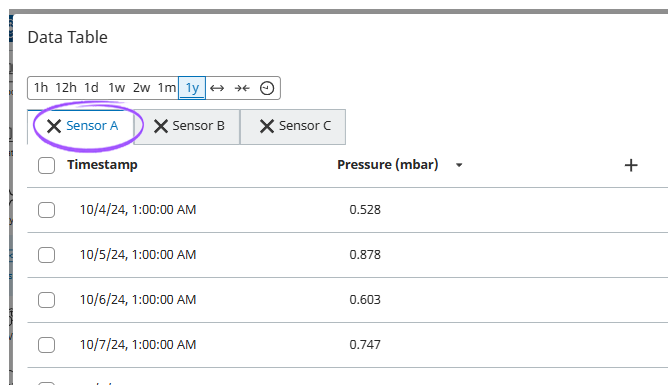
Task: Click timestamp 10/5/24, 1:00:00 AM
Action: tap(138, 255)
